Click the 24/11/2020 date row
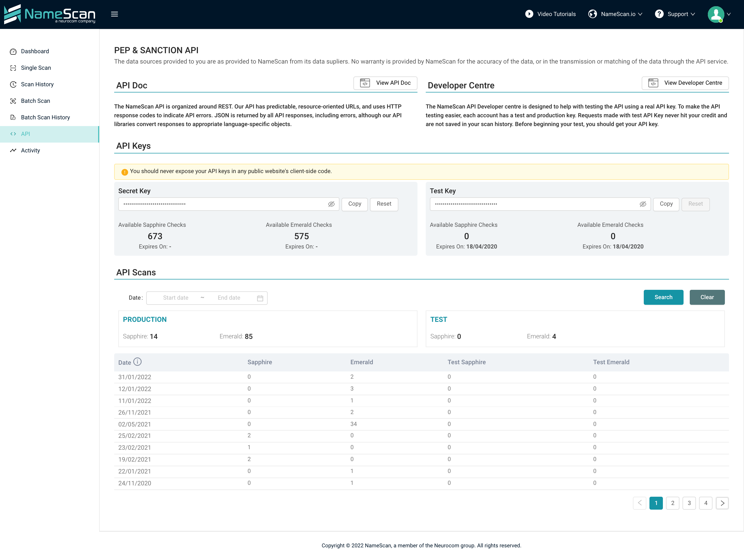Viewport: 744px width, 560px height. coord(421,483)
